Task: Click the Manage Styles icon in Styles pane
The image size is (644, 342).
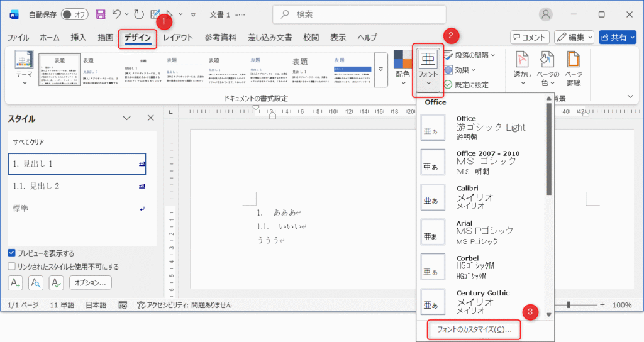Action: click(x=56, y=283)
